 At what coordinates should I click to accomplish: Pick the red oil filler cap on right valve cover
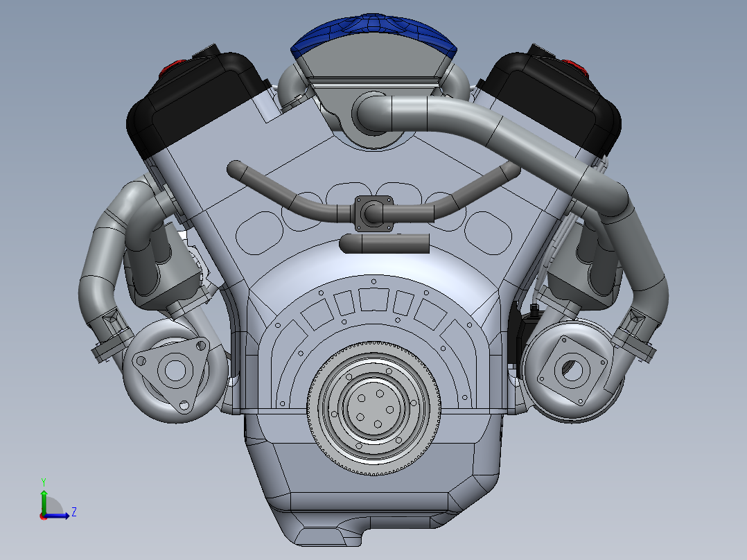(x=575, y=68)
